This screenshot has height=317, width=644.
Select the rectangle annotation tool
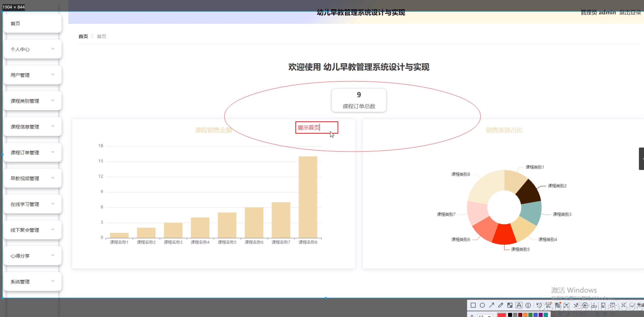click(473, 305)
